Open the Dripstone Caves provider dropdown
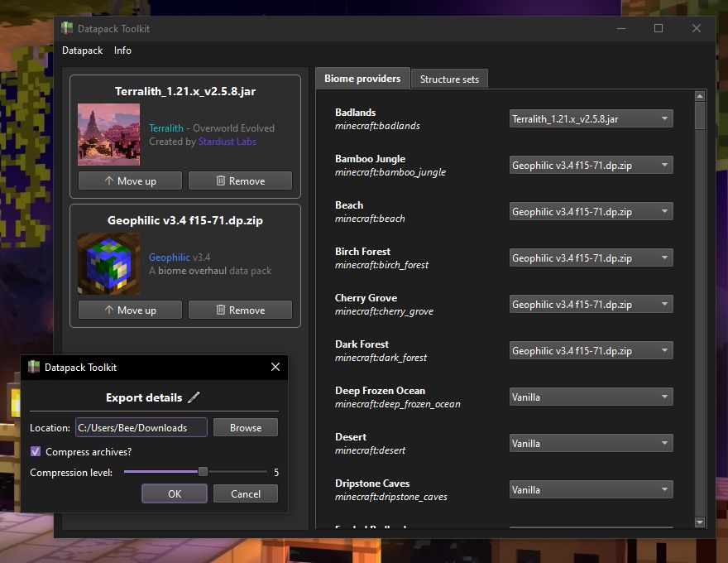The height and width of the screenshot is (563, 728). click(591, 489)
